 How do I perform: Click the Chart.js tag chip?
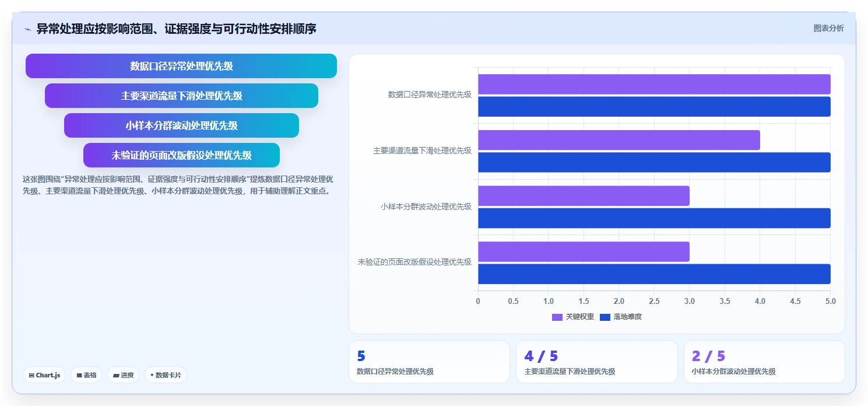(44, 375)
